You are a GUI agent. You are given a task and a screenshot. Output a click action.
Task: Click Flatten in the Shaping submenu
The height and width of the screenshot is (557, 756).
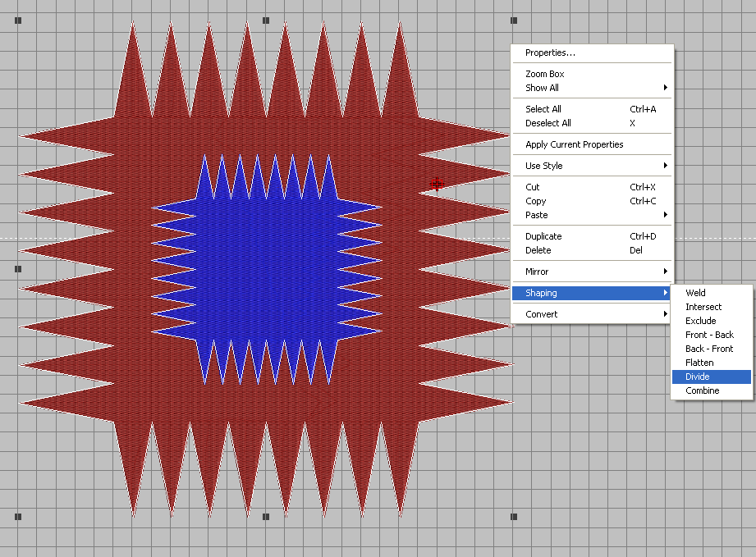tap(699, 363)
